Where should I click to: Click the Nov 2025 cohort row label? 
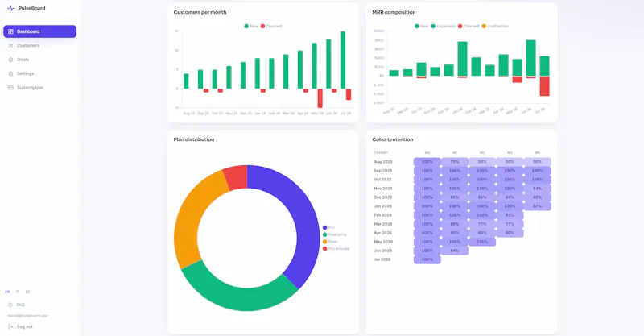(x=383, y=189)
